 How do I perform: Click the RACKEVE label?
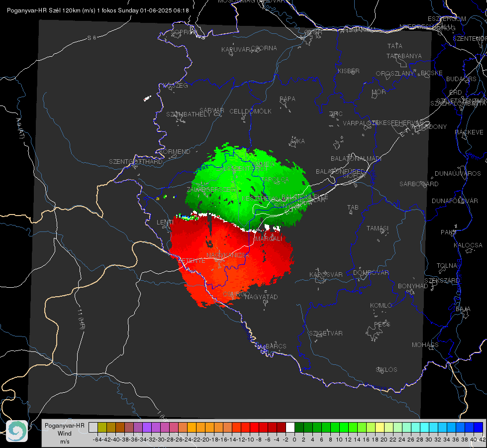pyautogui.click(x=469, y=132)
